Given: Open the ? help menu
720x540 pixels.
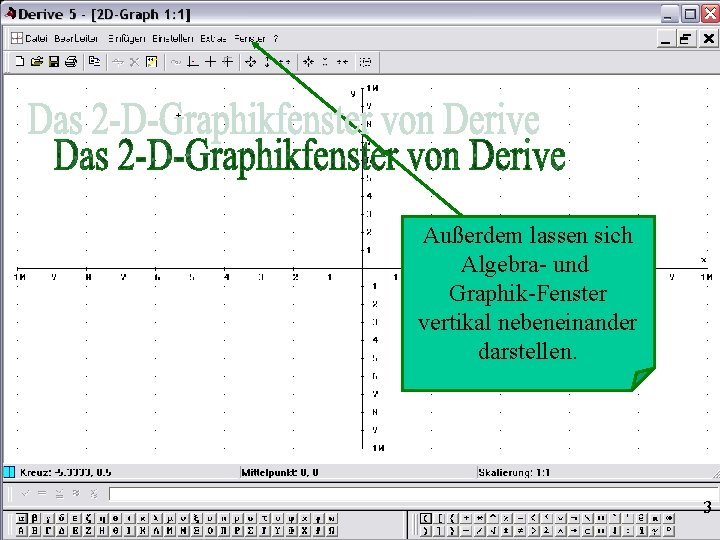Looking at the screenshot, I should pyautogui.click(x=276, y=39).
